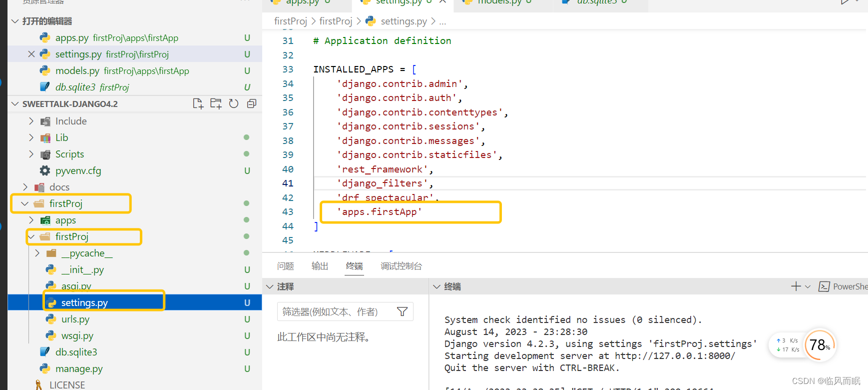Expand the docs folder chevron
Screen dimensions: 868x390
25,187
